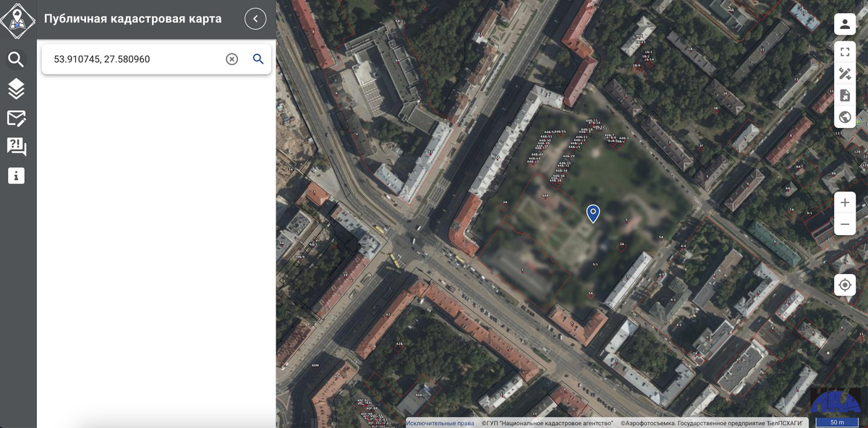The width and height of the screenshot is (868, 428).
Task: Locate my current position on the map
Action: [845, 286]
